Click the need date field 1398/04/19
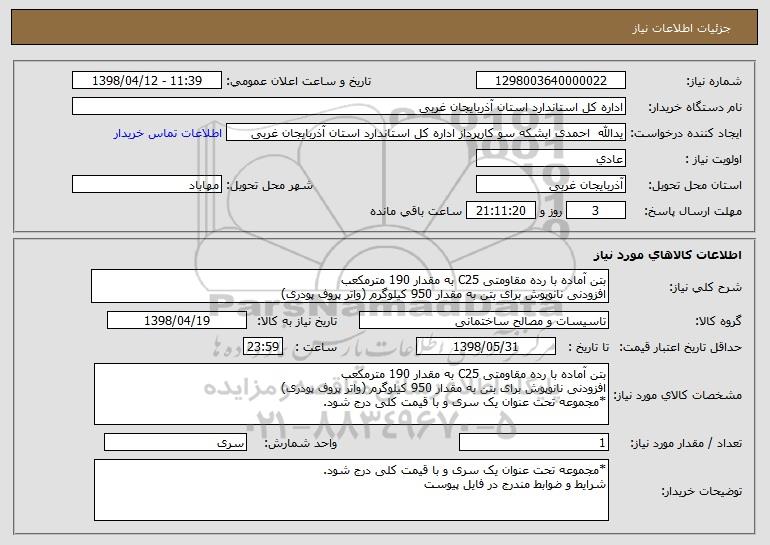This screenshot has height=545, width=770. [177, 321]
